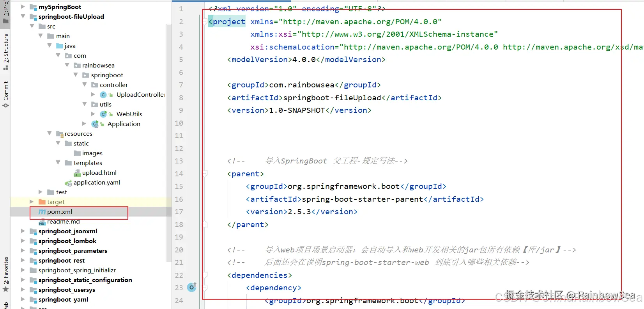644x309 pixels.
Task: Select the WebUtils class icon
Action: coord(103,114)
